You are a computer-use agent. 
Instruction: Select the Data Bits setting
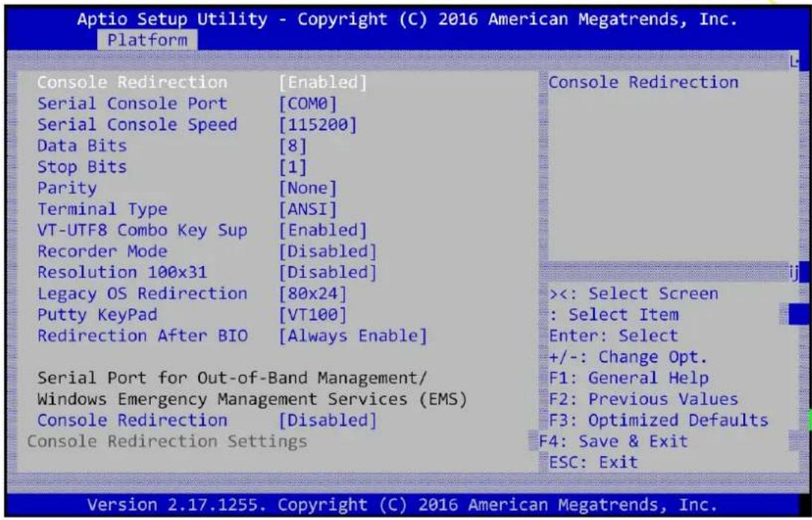coord(82,146)
